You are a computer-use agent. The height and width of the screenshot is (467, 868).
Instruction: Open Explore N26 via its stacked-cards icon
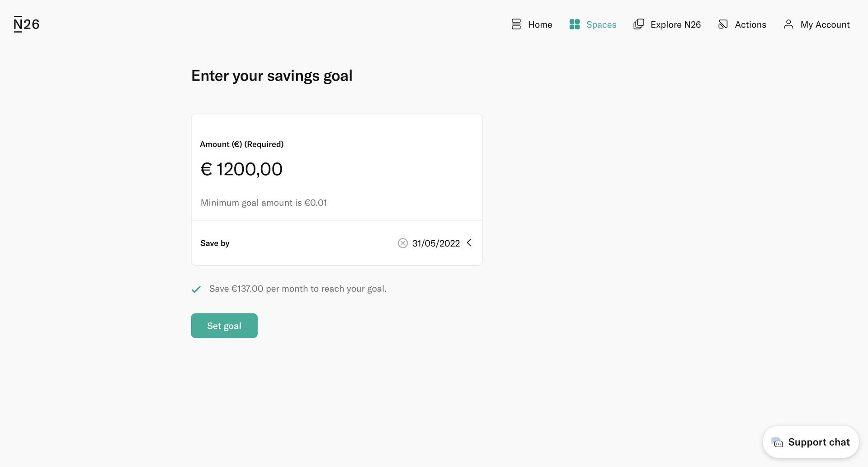click(x=638, y=24)
